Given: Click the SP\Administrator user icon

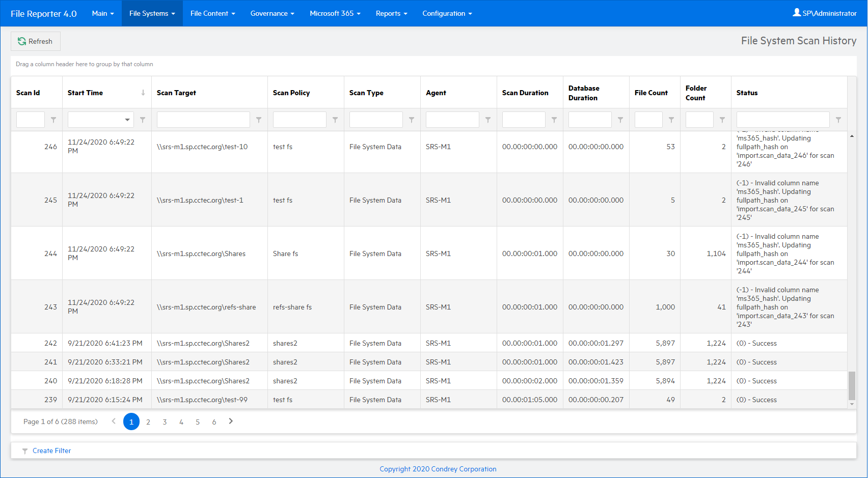Looking at the screenshot, I should click(797, 13).
